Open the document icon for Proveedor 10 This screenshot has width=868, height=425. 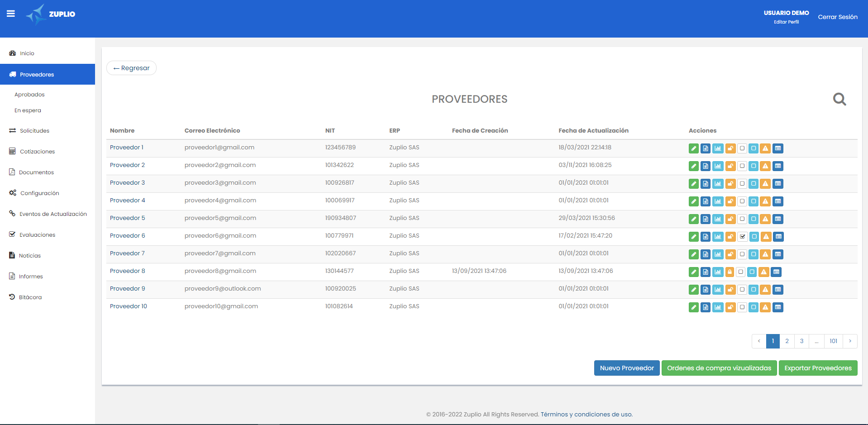pyautogui.click(x=706, y=307)
